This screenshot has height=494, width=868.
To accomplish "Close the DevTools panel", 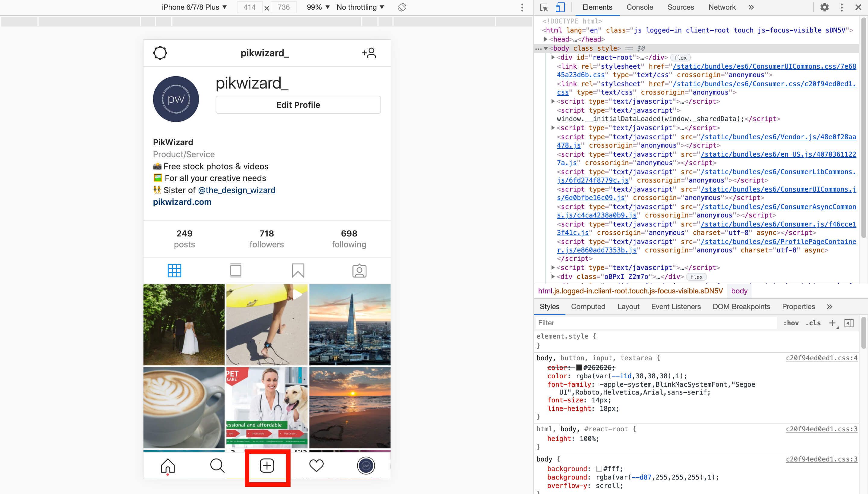I will coord(858,7).
